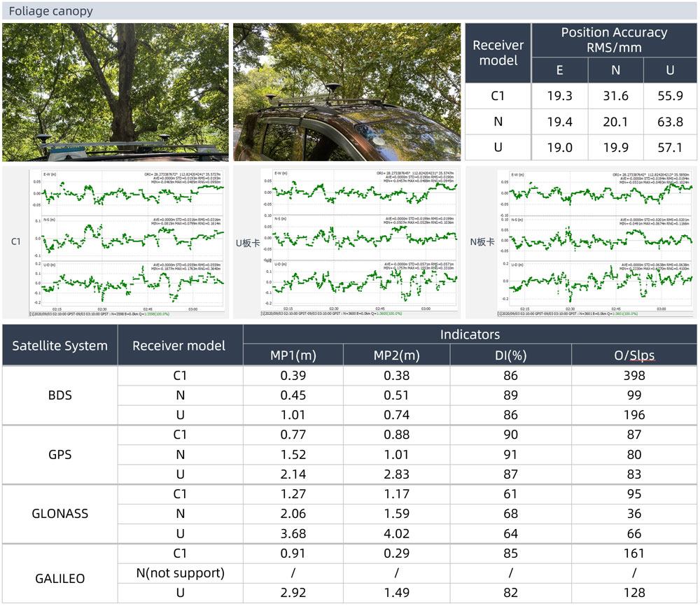Select GLONASS C1 DI value 61

coord(510,494)
